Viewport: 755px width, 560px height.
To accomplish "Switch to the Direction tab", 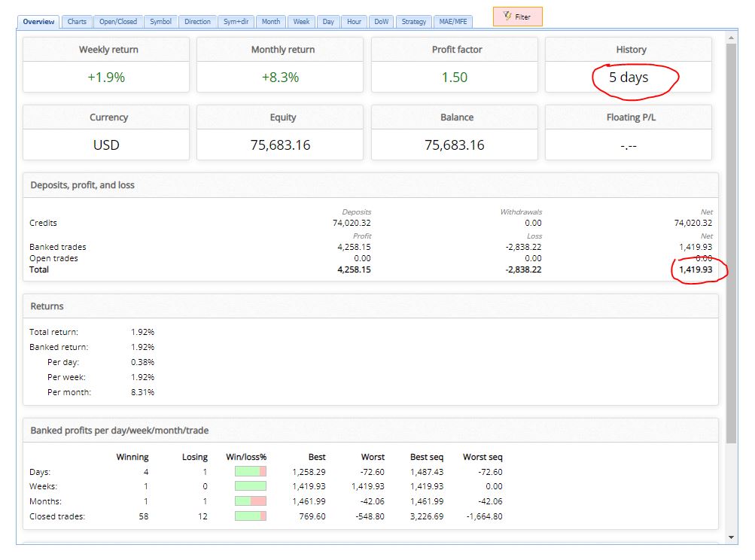I will pyautogui.click(x=197, y=22).
